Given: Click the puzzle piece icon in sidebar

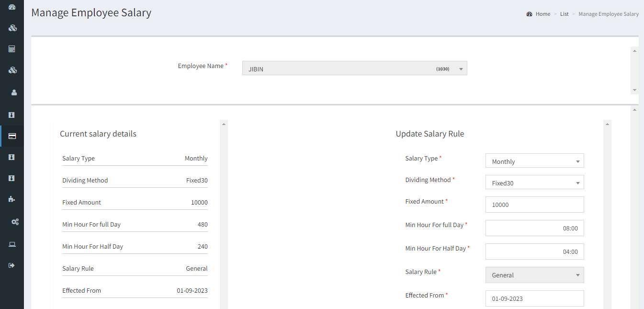Looking at the screenshot, I should point(12,199).
